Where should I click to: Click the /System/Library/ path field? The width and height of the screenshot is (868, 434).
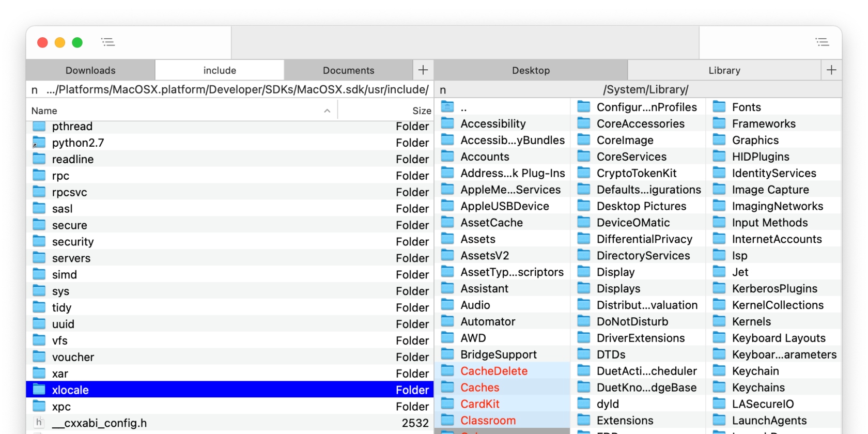pyautogui.click(x=638, y=89)
